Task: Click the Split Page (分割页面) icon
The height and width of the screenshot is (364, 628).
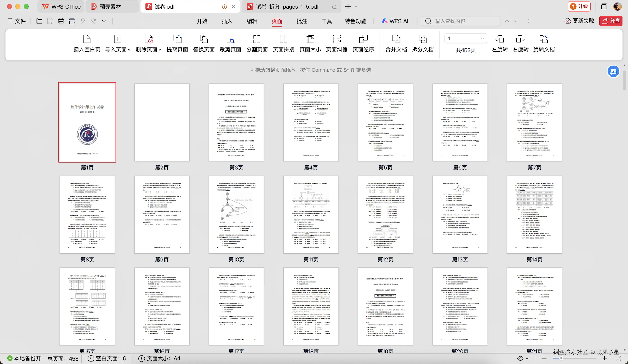Action: pos(257,39)
